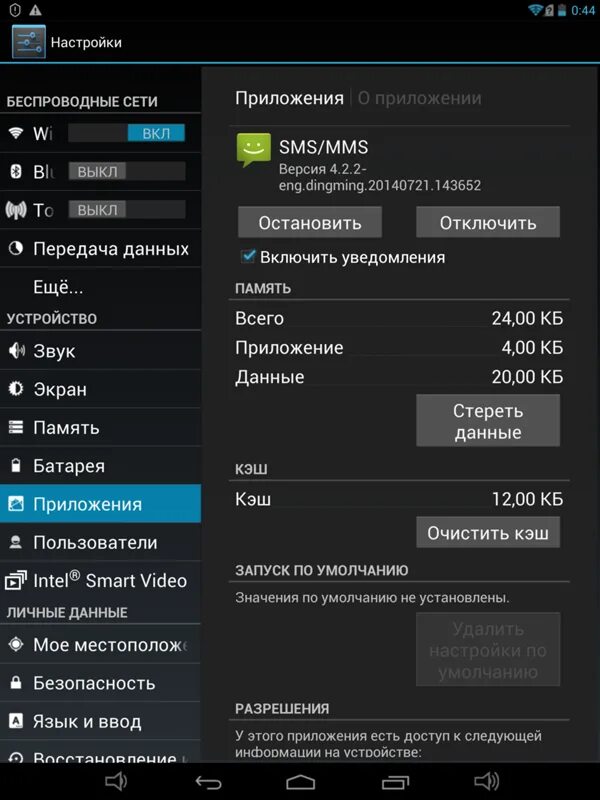Screen dimensions: 600x800
Task: Click the Батарея battery icon
Action: point(16,465)
